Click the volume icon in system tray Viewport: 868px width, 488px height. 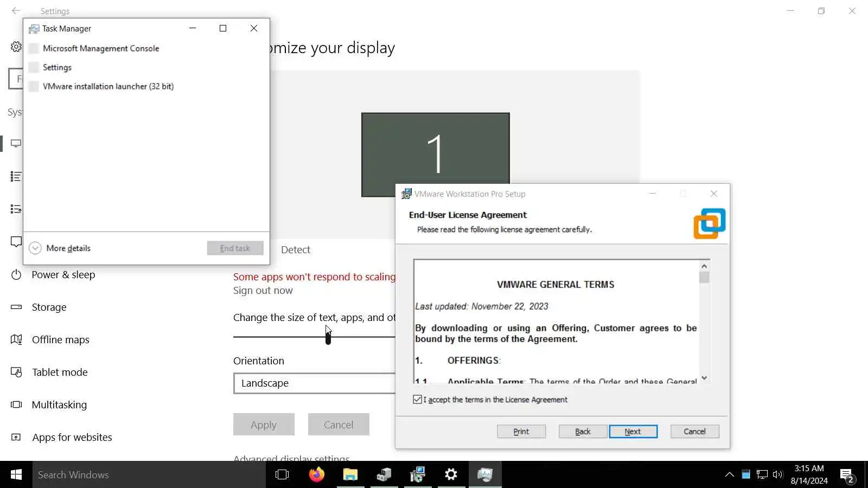[x=778, y=475]
